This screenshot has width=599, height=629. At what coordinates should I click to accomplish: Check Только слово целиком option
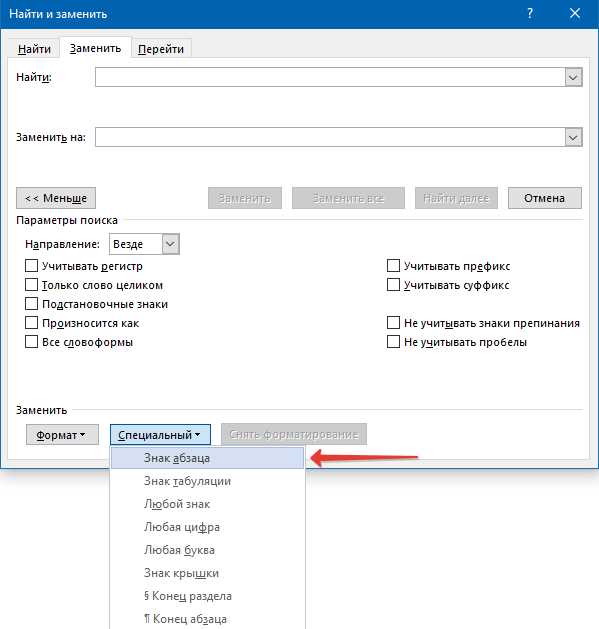[31, 285]
